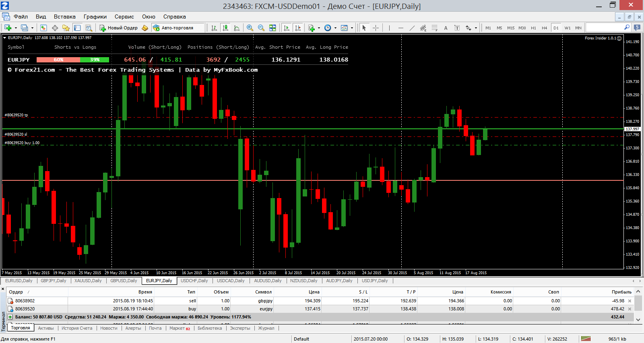
Task: Expand the new chart dropdown arrow
Action: (x=16, y=28)
